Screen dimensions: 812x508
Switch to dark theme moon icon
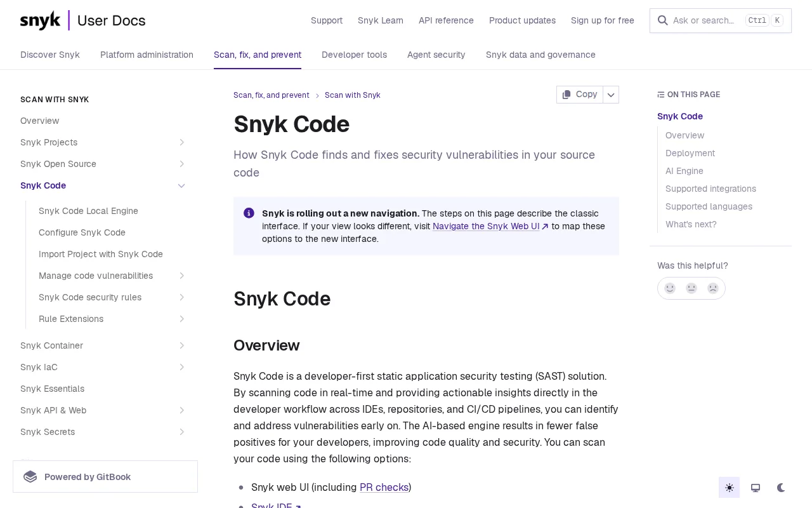tap(781, 488)
